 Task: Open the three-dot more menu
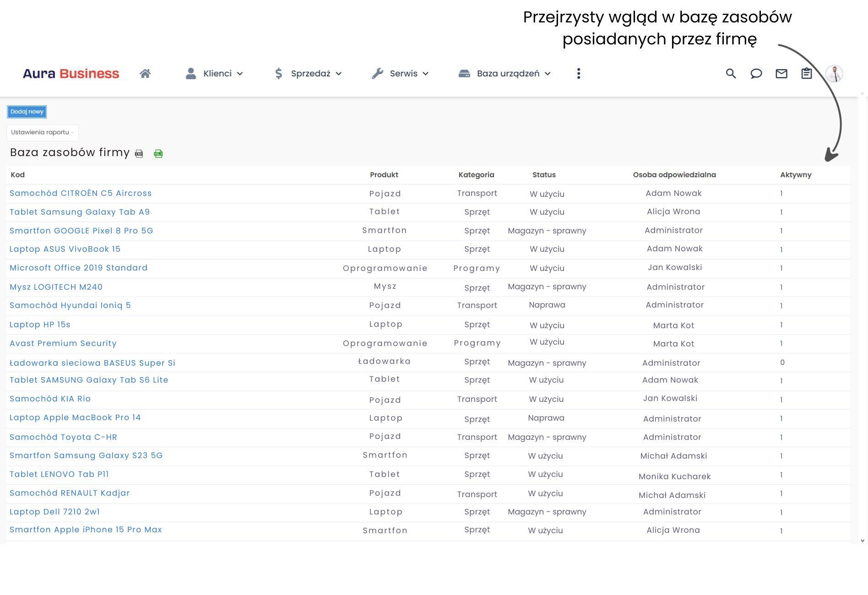[579, 74]
